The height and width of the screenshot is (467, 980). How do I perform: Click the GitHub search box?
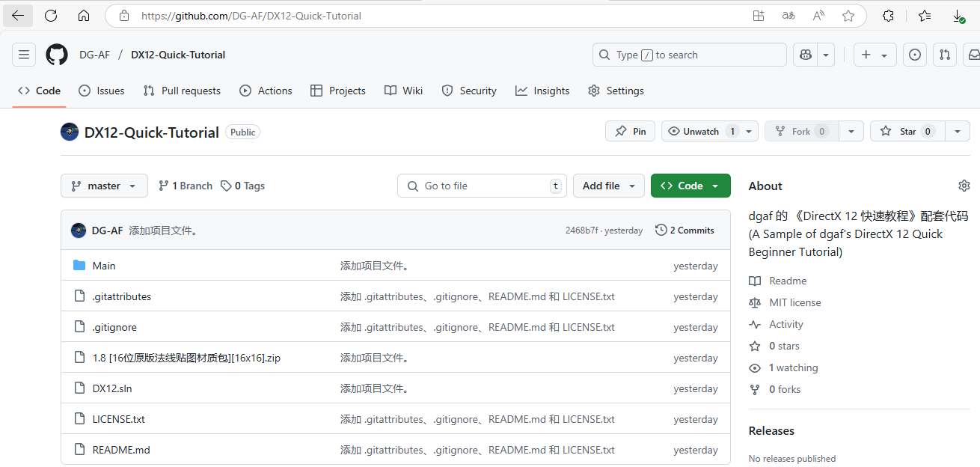pos(690,55)
